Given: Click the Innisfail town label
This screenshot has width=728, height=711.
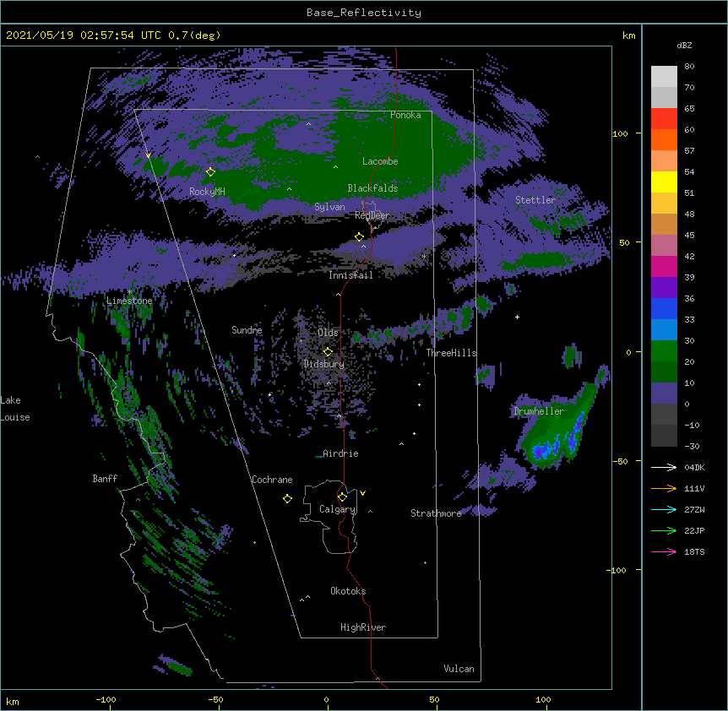Looking at the screenshot, I should 350,275.
